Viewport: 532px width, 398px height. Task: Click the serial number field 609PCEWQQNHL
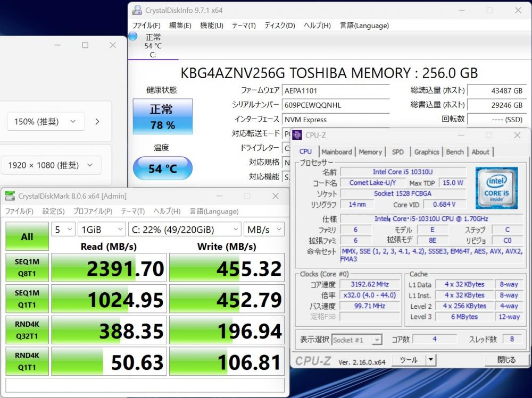coord(336,105)
